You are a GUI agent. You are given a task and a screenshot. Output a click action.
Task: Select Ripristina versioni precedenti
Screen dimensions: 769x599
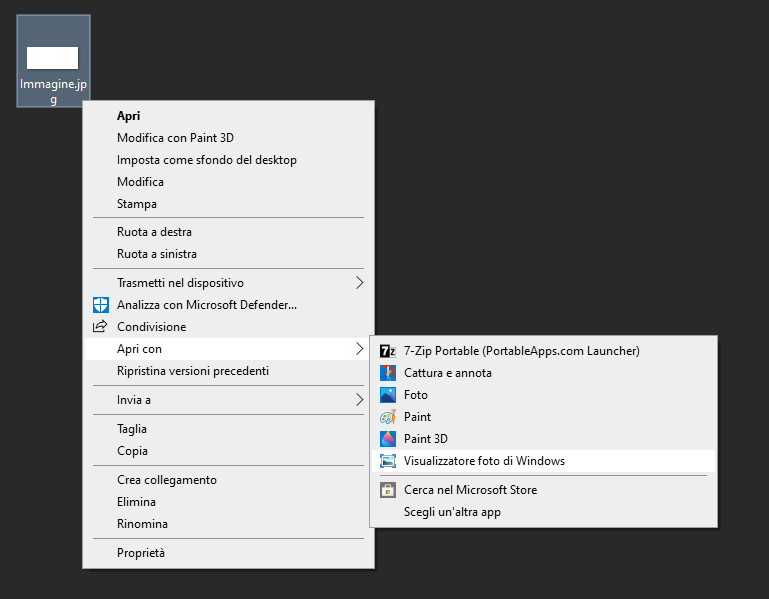229,371
